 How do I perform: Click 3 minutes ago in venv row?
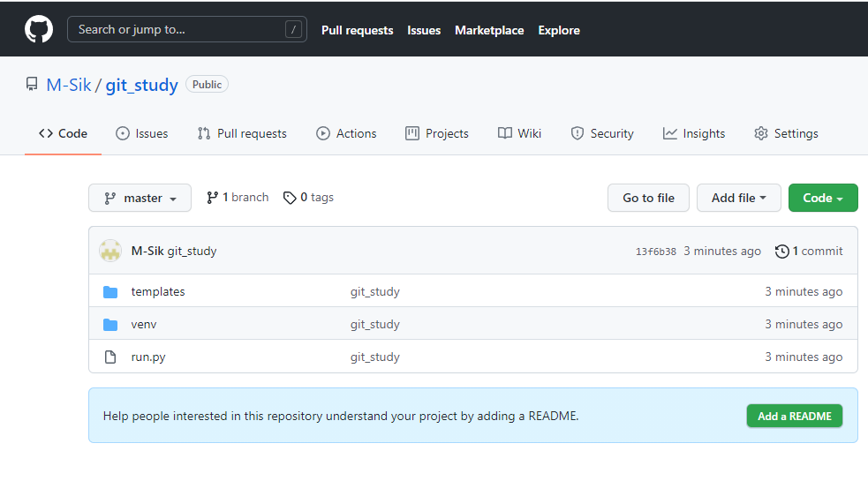click(804, 325)
